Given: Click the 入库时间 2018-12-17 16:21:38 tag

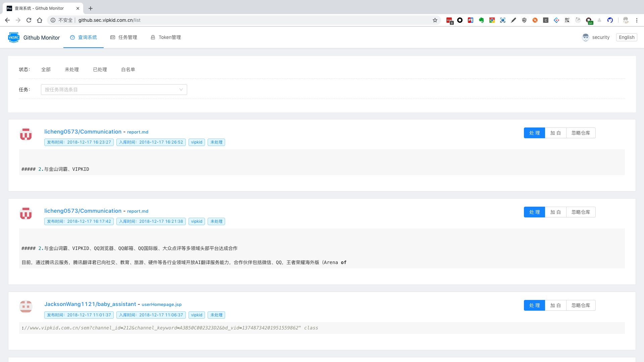Looking at the screenshot, I should click(x=151, y=221).
